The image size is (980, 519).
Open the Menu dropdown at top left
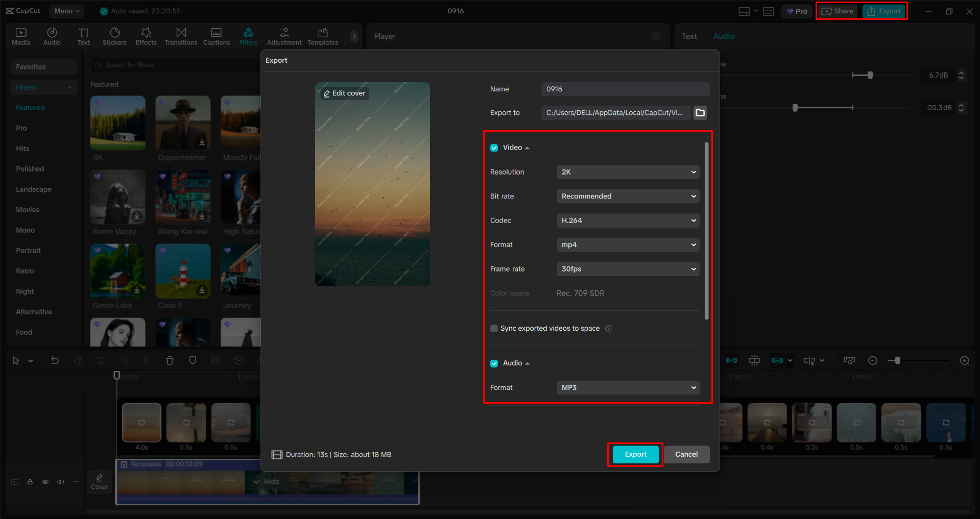pos(66,11)
